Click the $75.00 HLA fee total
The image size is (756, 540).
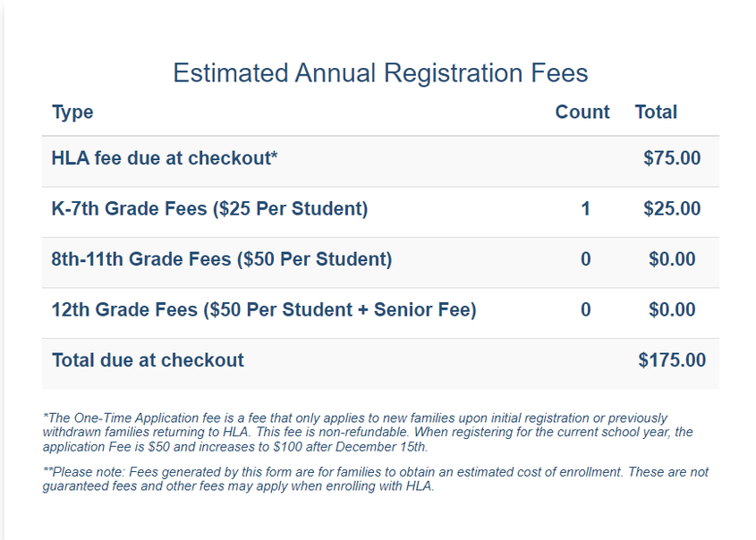pos(672,159)
